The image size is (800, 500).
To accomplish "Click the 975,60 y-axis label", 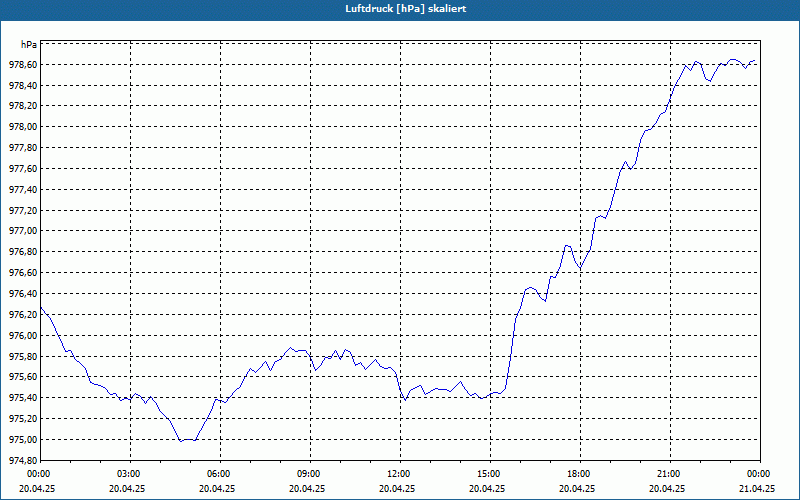I will [23, 377].
